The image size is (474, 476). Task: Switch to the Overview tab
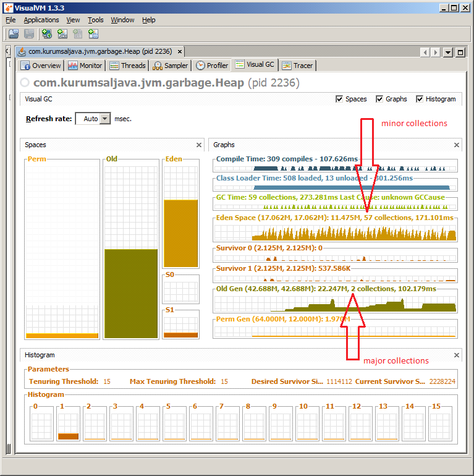click(41, 66)
